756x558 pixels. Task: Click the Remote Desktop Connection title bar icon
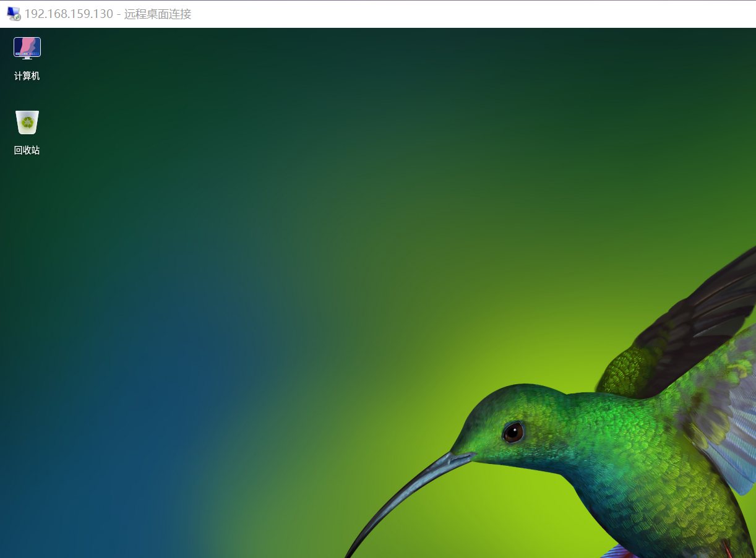coord(14,14)
